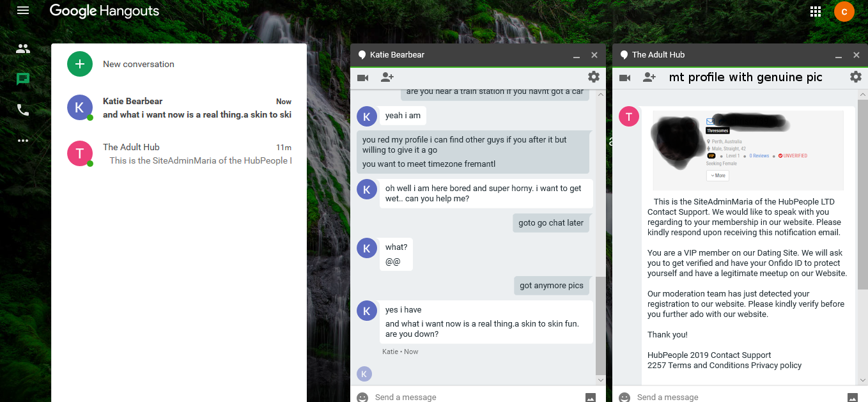Open emoji picker in Katie Bearbear chat

tap(362, 397)
